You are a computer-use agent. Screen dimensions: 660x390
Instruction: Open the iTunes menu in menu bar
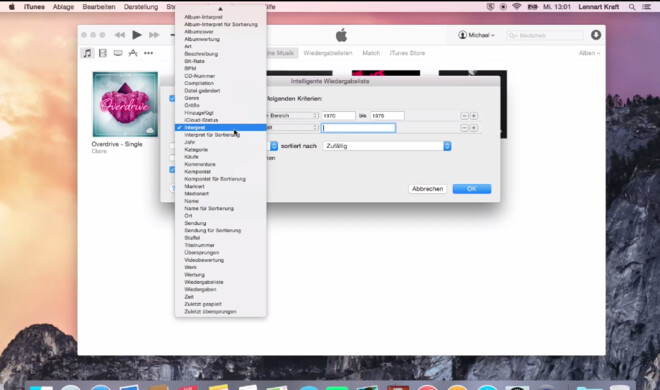click(34, 7)
